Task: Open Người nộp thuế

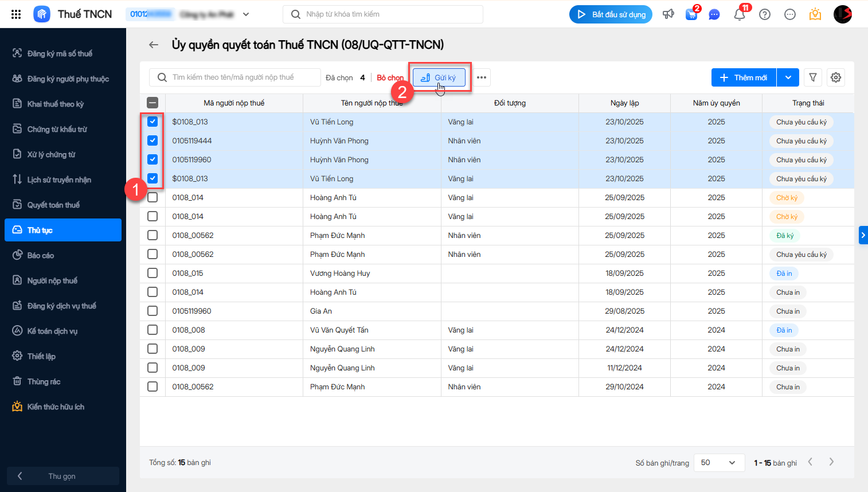Action: 63,280
